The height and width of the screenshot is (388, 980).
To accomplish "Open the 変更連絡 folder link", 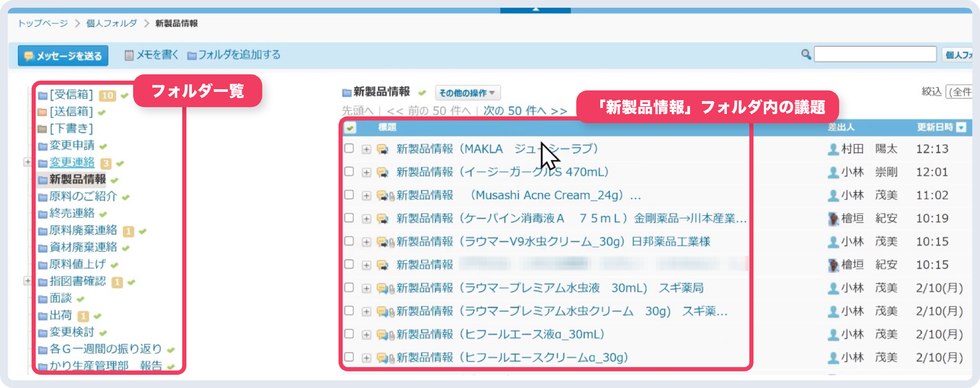I will pos(72,162).
